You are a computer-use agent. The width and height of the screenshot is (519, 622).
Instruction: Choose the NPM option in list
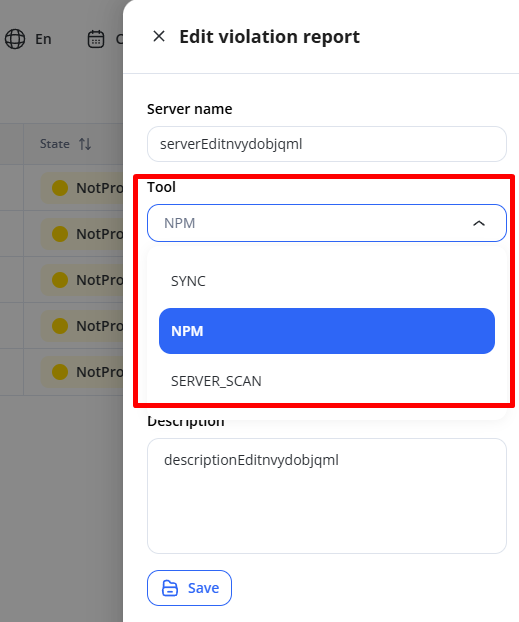tap(327, 331)
